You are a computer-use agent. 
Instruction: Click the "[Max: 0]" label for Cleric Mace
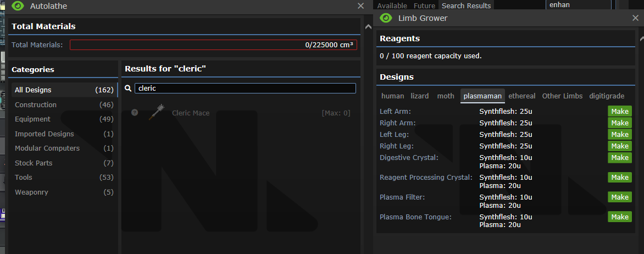tap(336, 113)
